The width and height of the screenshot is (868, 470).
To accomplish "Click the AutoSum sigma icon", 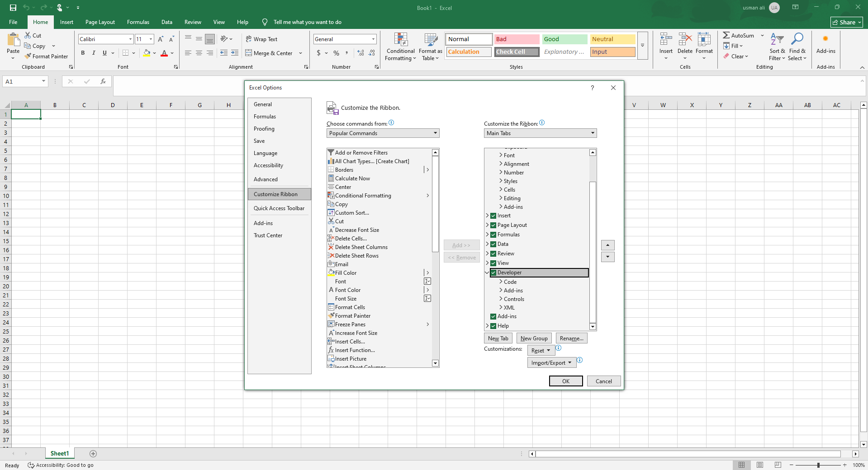I will pyautogui.click(x=726, y=35).
